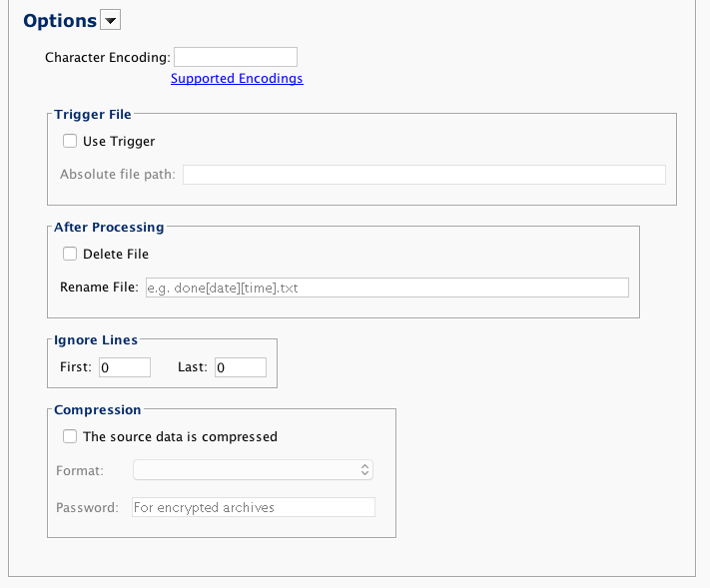Click the Character Encoding text field

click(x=236, y=57)
